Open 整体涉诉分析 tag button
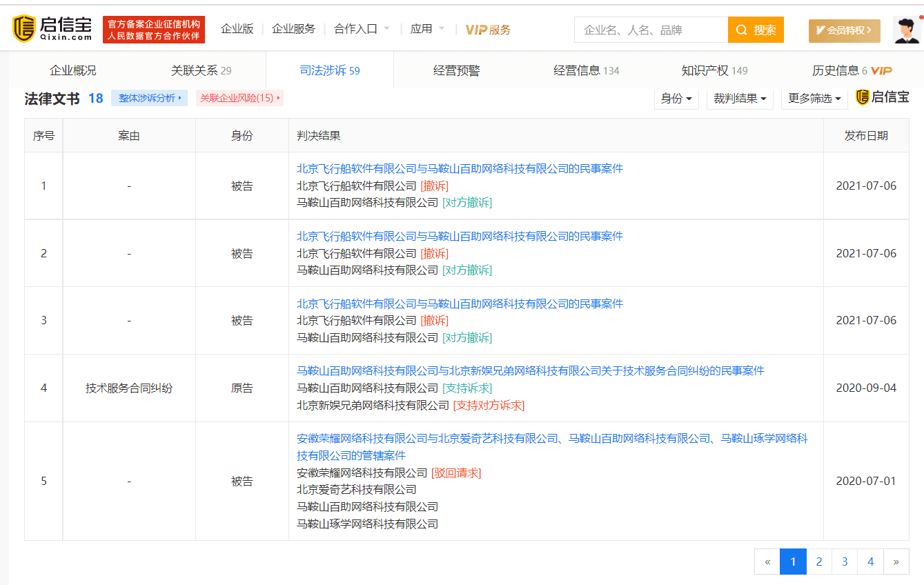 coord(149,98)
